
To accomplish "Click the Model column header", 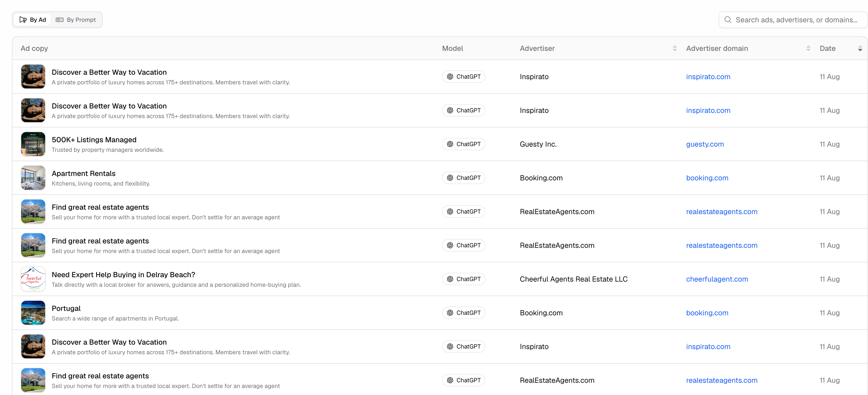I will (452, 49).
